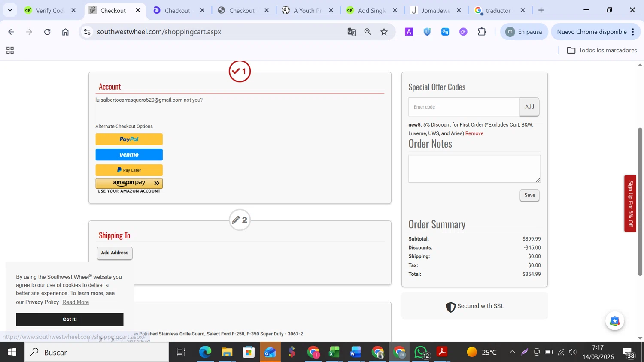Viewport: 644px width, 362px height.
Task: Open a new browser tab
Action: tap(541, 10)
